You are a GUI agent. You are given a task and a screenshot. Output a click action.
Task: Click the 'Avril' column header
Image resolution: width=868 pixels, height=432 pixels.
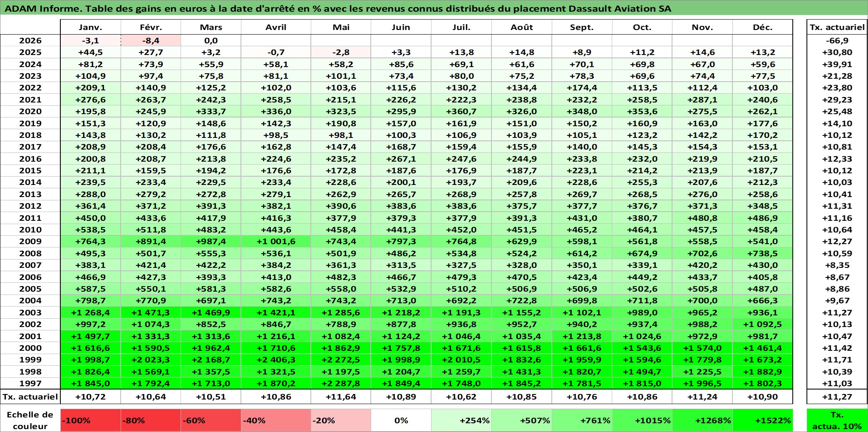tap(276, 27)
